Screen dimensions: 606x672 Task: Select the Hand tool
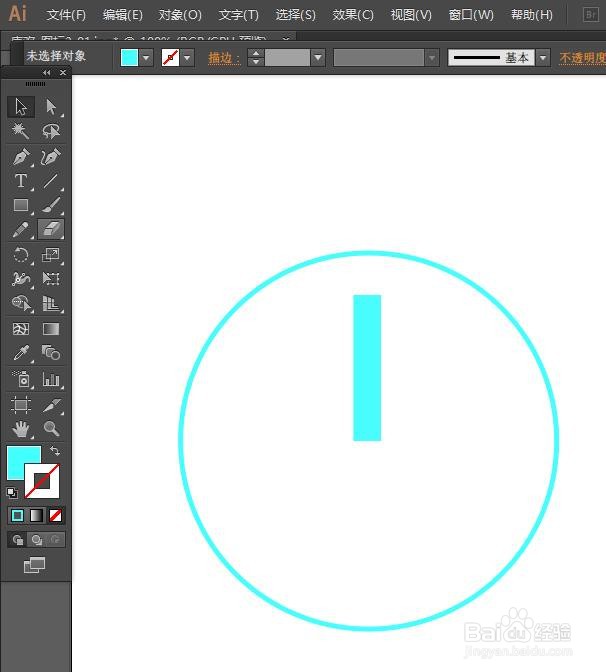tap(21, 429)
